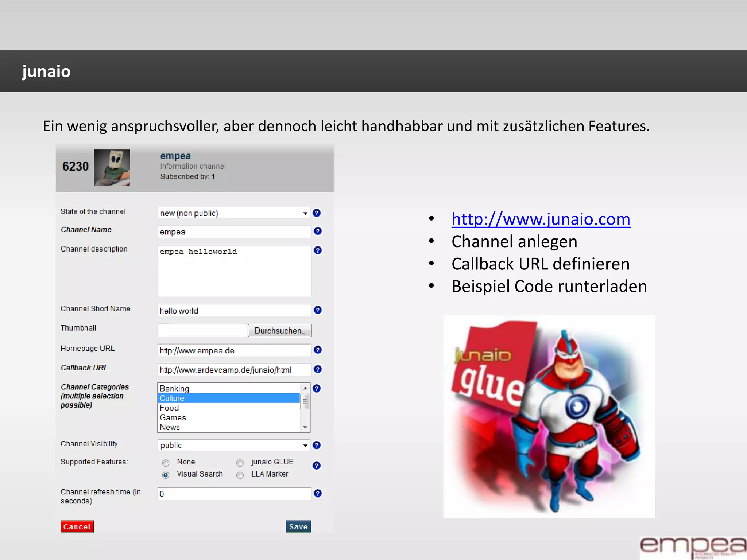This screenshot has width=747, height=560.
Task: Click help icon next to Channel Categories list
Action: (317, 389)
